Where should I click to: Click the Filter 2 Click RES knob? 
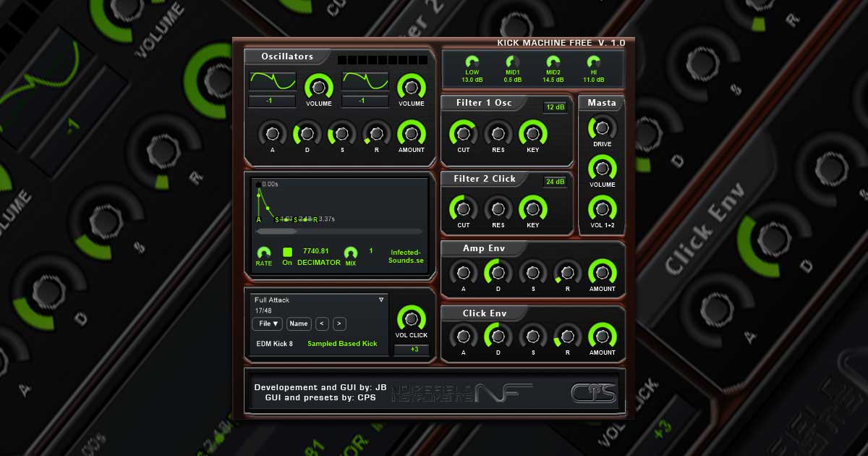[x=498, y=208]
